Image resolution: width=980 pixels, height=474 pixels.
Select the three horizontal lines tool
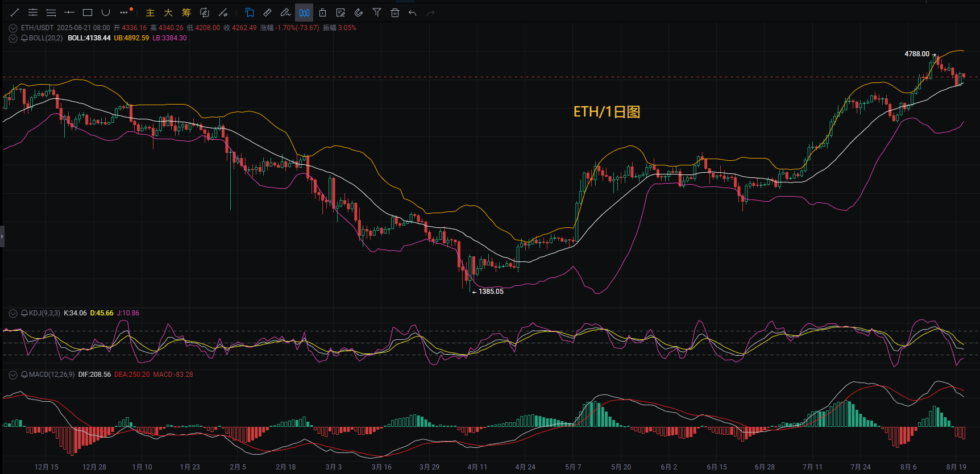[x=51, y=13]
